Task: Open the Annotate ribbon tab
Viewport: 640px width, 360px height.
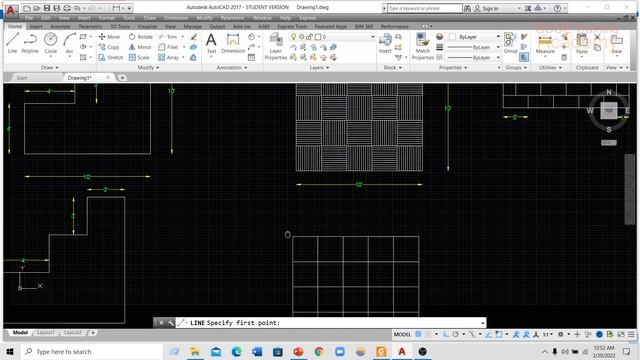Action: pos(60,27)
